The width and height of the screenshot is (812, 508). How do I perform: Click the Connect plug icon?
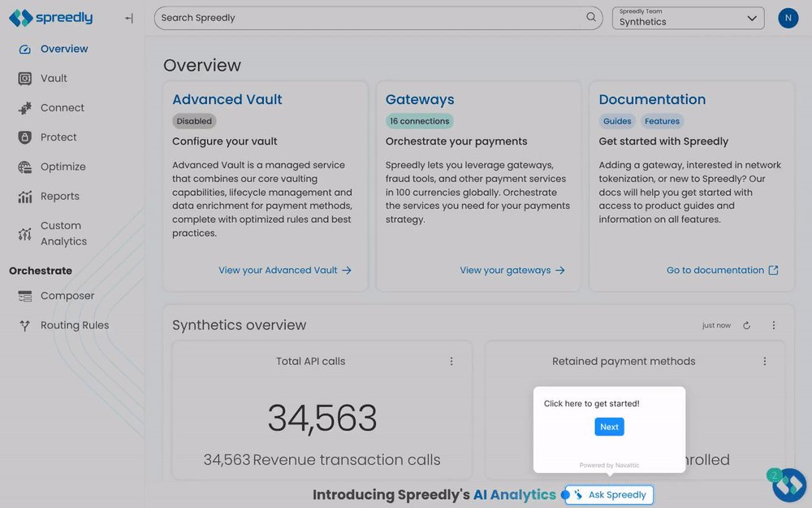[25, 108]
